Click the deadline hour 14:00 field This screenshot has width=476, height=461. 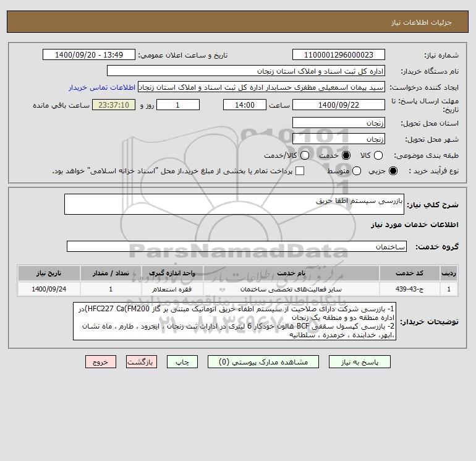pyautogui.click(x=245, y=105)
